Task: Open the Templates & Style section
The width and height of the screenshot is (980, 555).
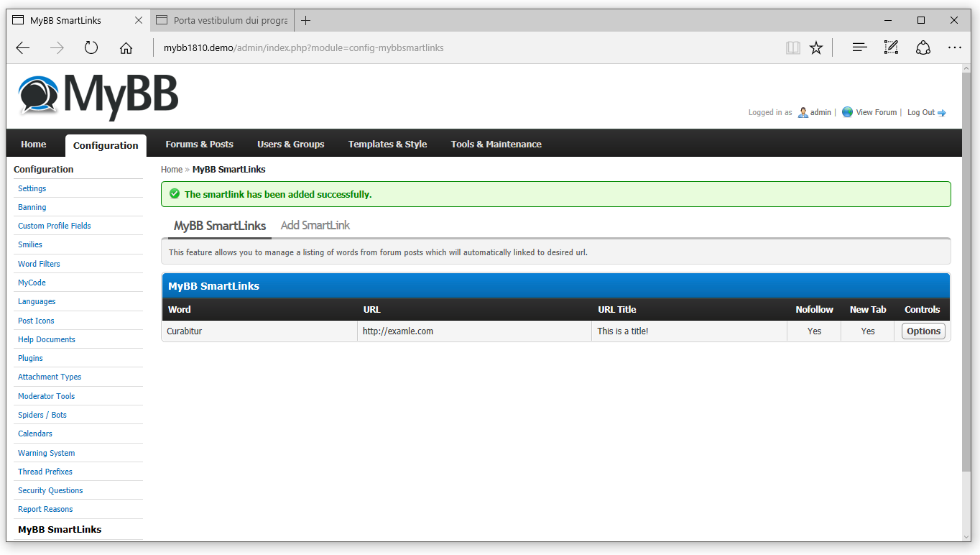Action: [387, 145]
